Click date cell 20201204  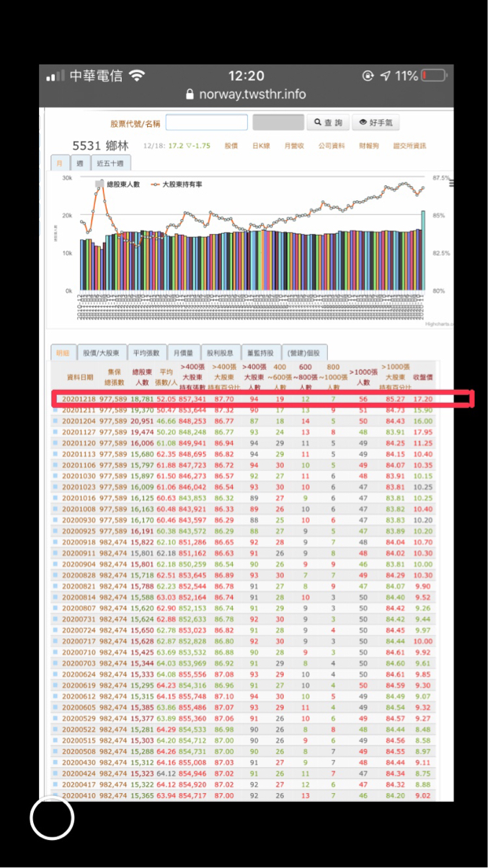point(79,420)
